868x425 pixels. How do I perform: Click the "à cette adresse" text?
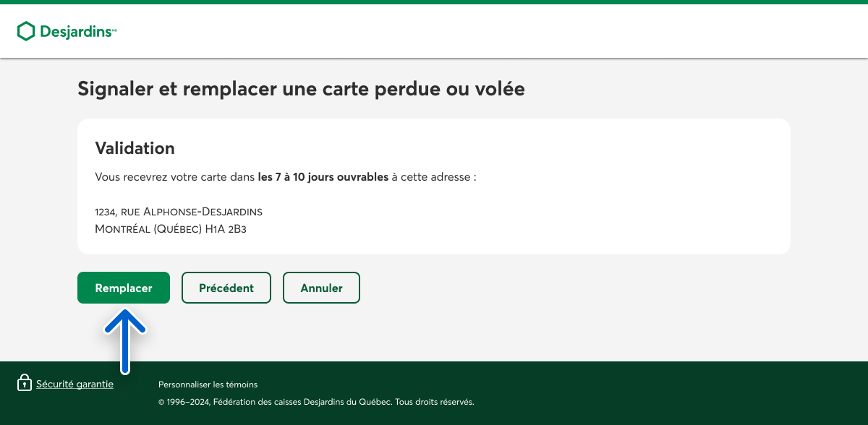(433, 176)
